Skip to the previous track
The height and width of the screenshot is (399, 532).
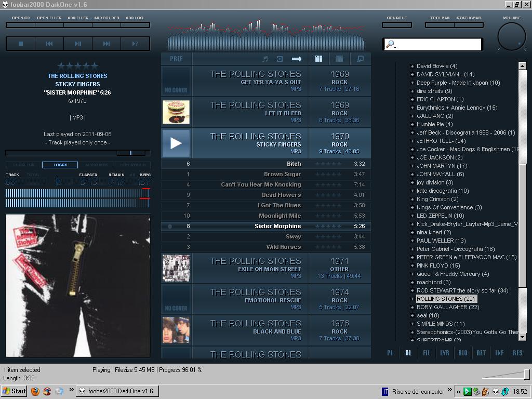point(49,44)
